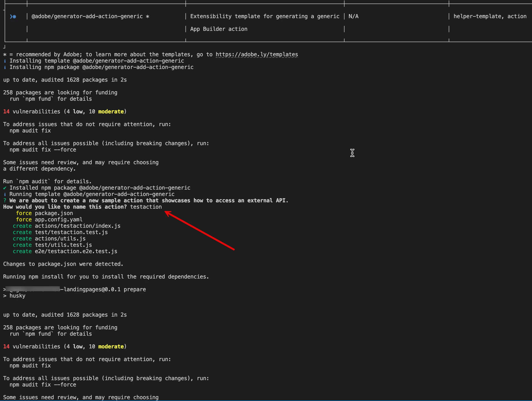Click the "husky" script output line
532x401 pixels.
coord(17,296)
